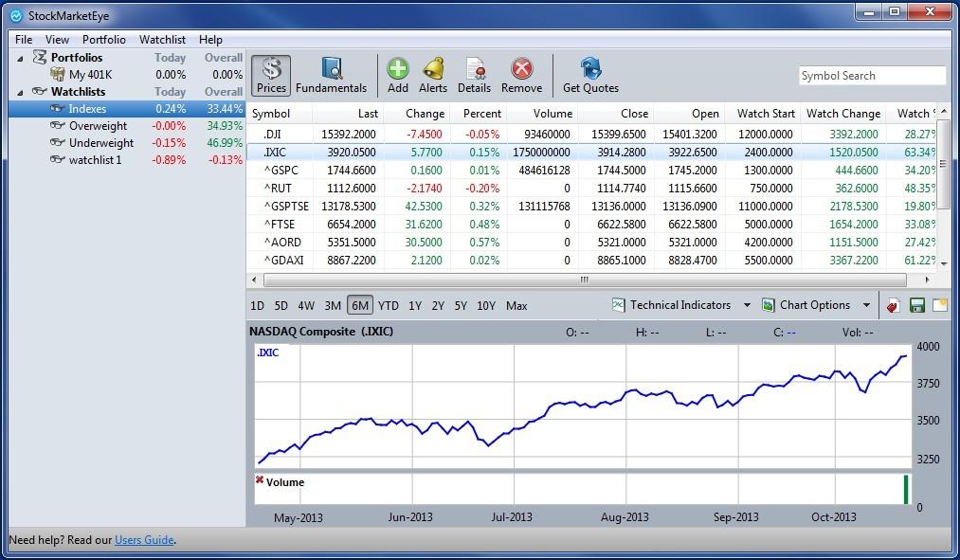Click inside the Symbol Search field
Screen dimensions: 960x560
pyautogui.click(x=872, y=75)
